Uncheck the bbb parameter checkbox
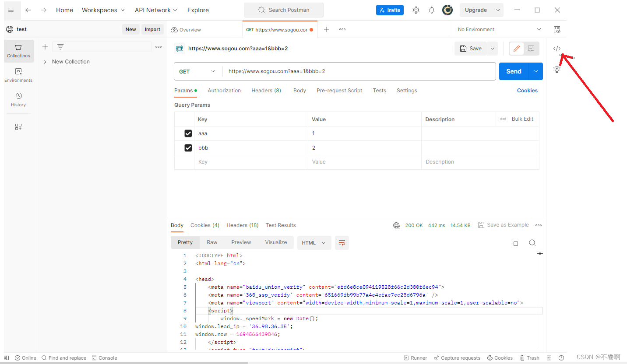Screen dimensions: 627x364 tap(188, 148)
